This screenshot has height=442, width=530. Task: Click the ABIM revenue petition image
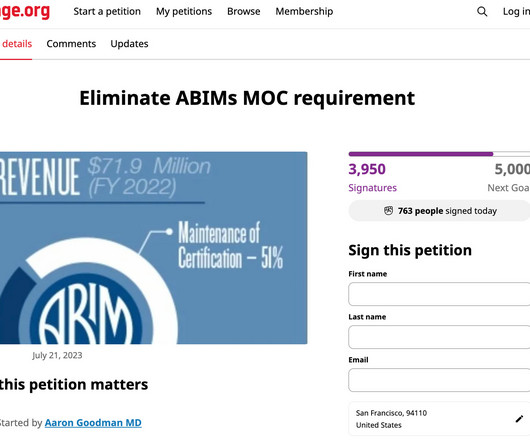pyautogui.click(x=153, y=248)
